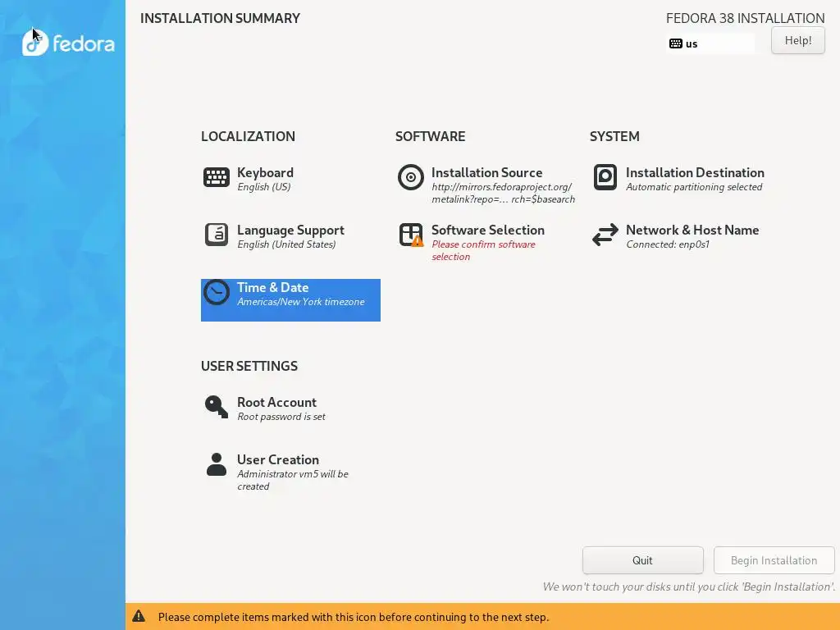
Task: Click 'Please confirm software selection' text
Action: [x=483, y=250]
